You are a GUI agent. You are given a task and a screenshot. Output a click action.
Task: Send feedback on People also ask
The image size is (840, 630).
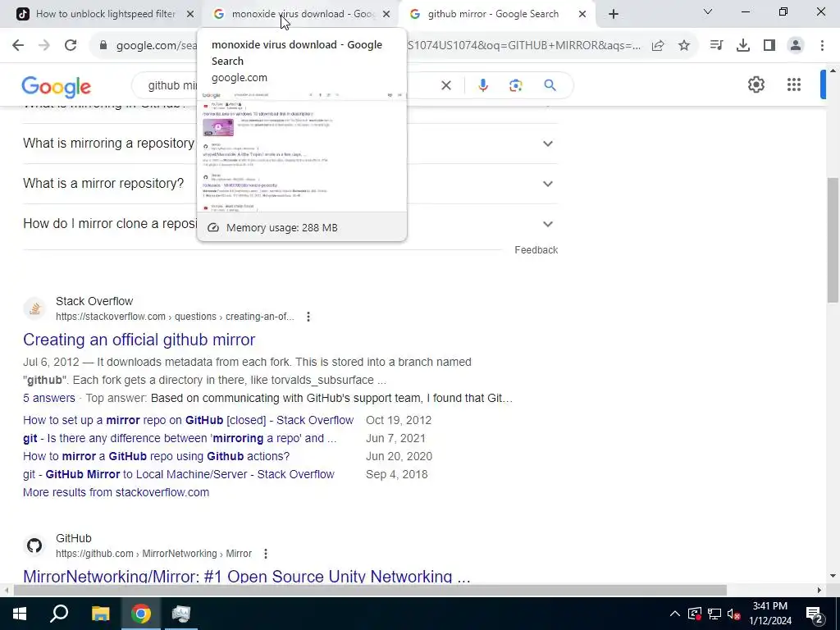point(536,250)
